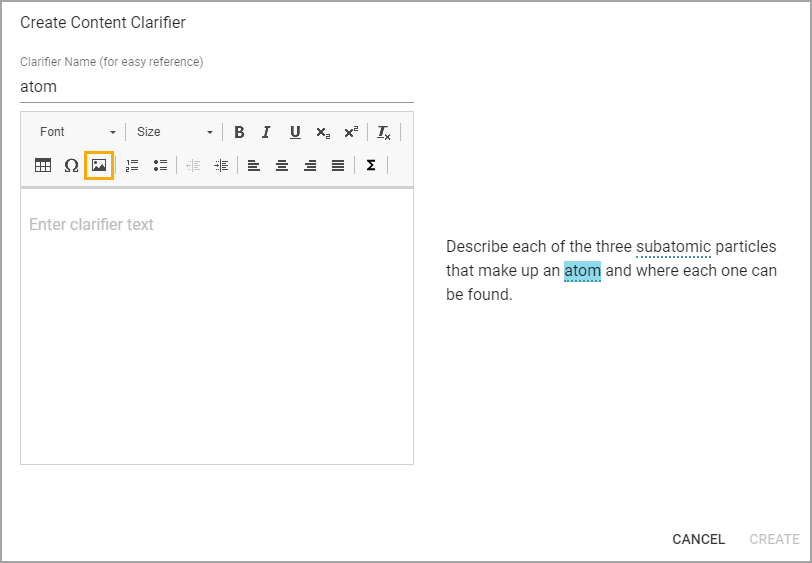Image resolution: width=812 pixels, height=563 pixels.
Task: Open the Font dropdown
Action: click(x=78, y=132)
